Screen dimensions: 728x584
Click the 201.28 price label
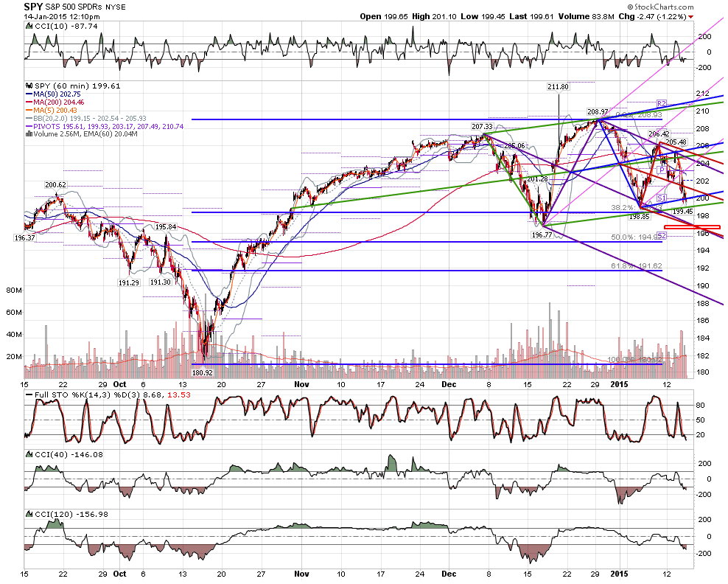(x=537, y=179)
